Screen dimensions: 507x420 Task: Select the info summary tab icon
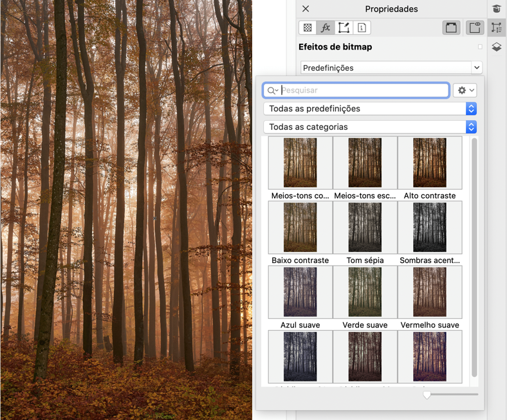click(362, 28)
